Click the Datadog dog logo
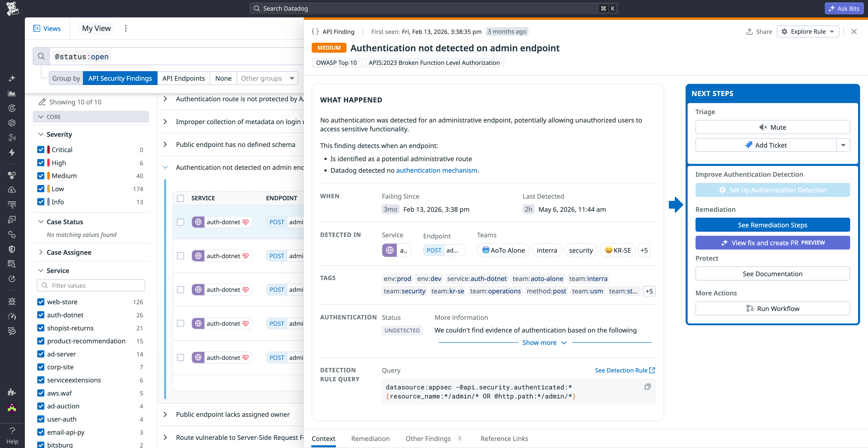 click(12, 8)
